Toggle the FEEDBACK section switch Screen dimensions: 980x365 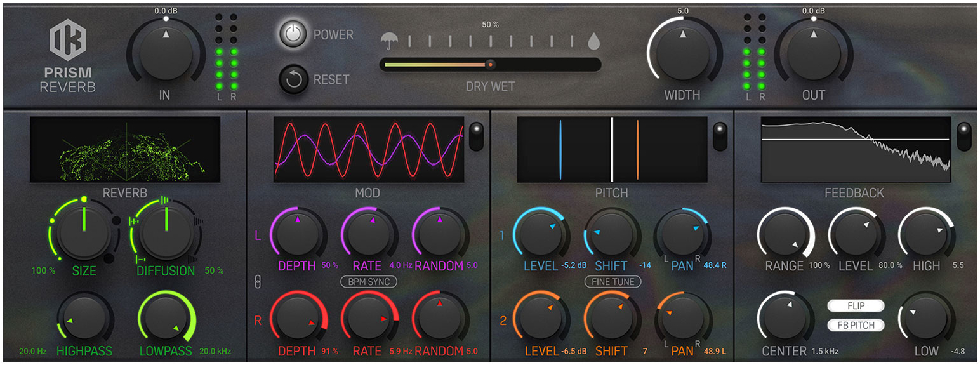pyautogui.click(x=963, y=136)
